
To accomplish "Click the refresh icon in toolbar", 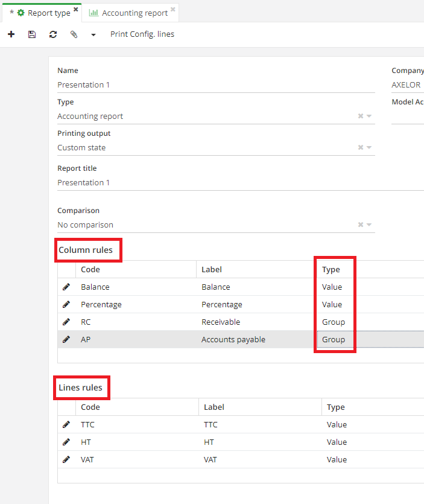I will point(53,35).
